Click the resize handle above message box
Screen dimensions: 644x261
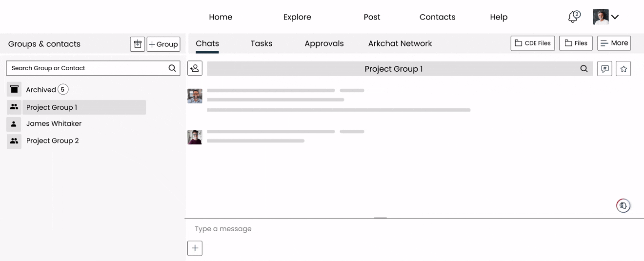tap(380, 218)
